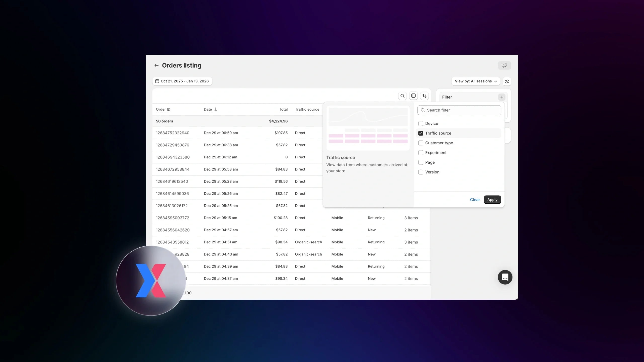The width and height of the screenshot is (644, 362).
Task: Enable the Device filter checkbox
Action: pos(421,123)
